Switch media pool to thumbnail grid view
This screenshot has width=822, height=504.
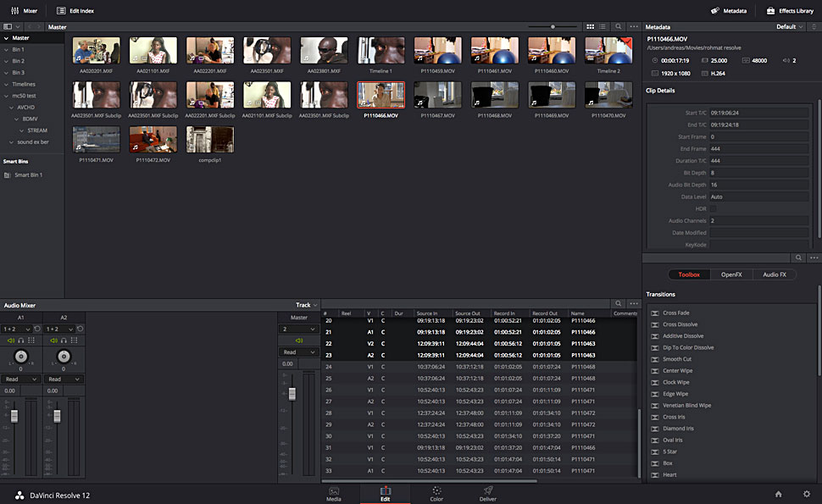click(x=591, y=27)
